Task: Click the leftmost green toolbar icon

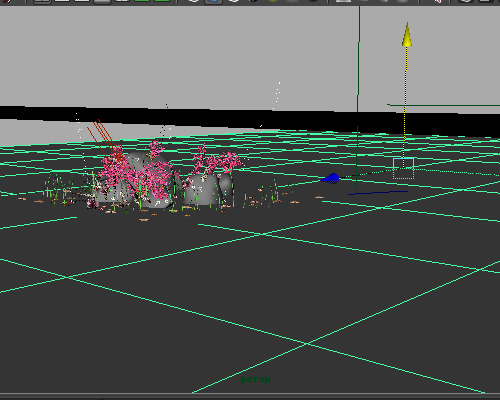Action: 142,1
